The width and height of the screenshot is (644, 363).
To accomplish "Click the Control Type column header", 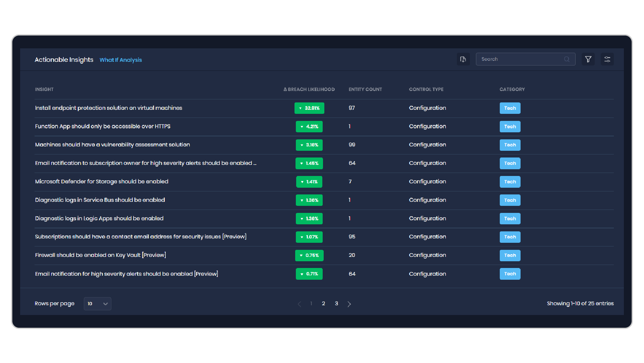I will tap(426, 89).
